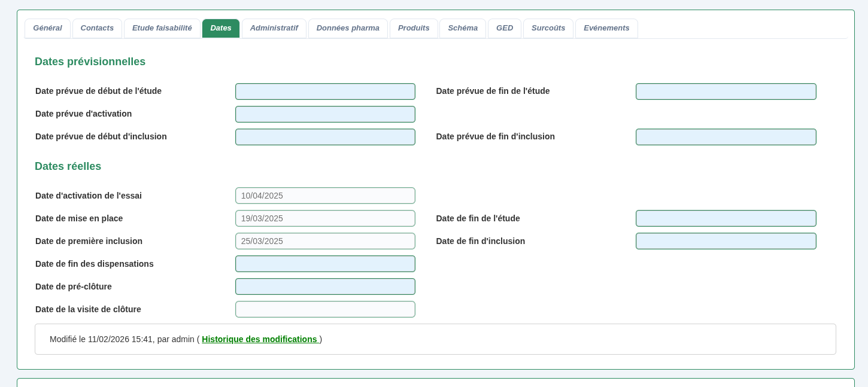The width and height of the screenshot is (868, 387).
Task: Click the Date prévue de fin de l'étude field
Action: pyautogui.click(x=726, y=92)
